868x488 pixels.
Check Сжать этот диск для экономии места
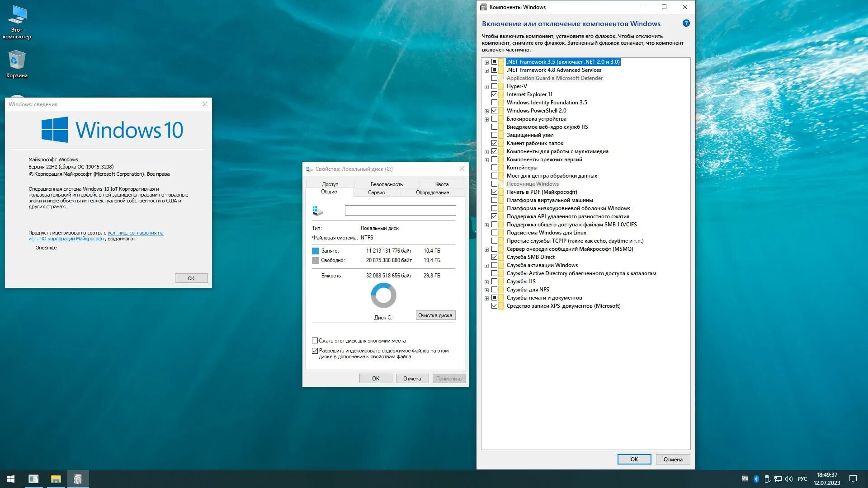[315, 340]
